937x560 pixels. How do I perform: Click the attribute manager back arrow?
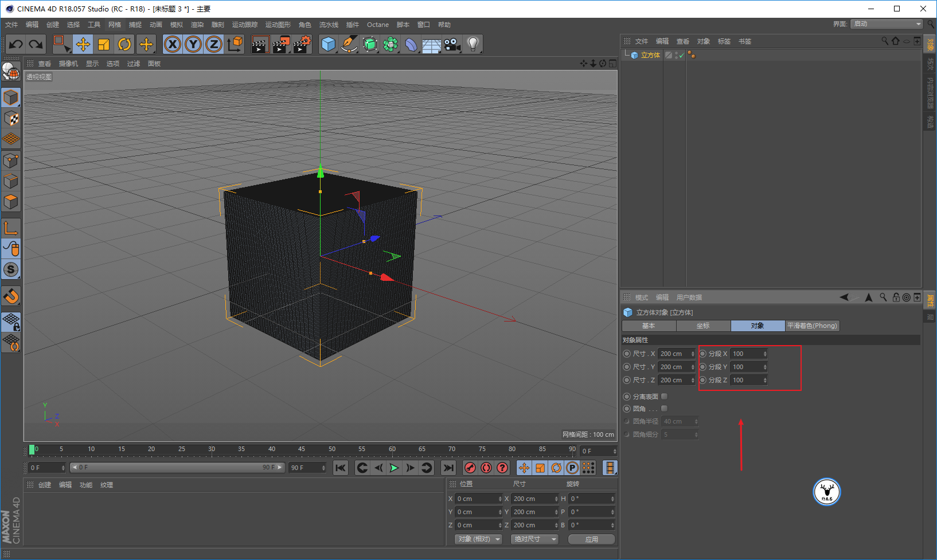[844, 297]
